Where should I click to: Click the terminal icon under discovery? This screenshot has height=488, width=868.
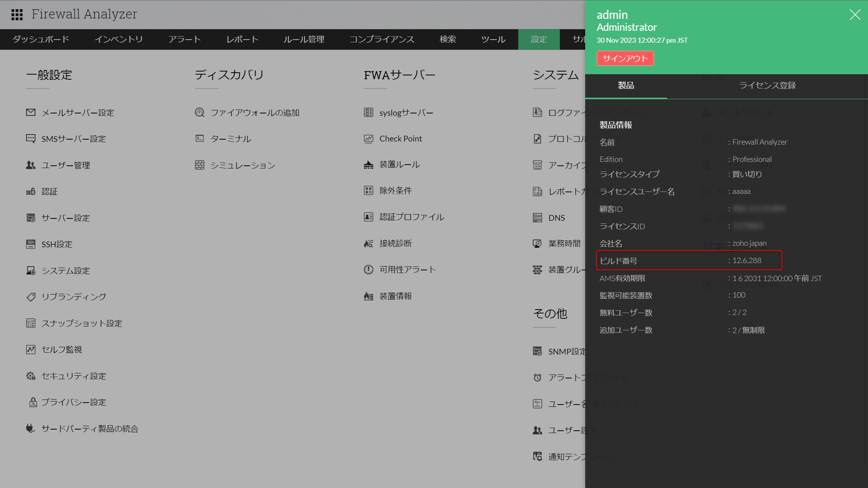[199, 138]
